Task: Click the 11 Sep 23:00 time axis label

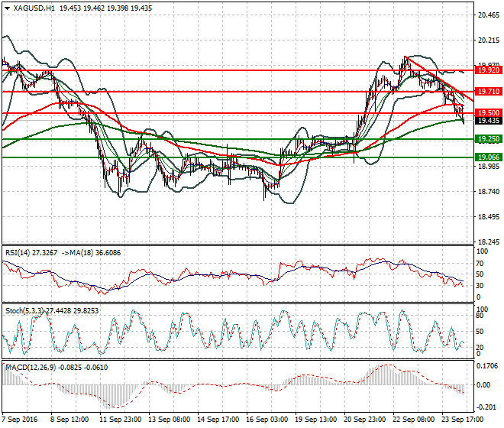Action: (120, 420)
